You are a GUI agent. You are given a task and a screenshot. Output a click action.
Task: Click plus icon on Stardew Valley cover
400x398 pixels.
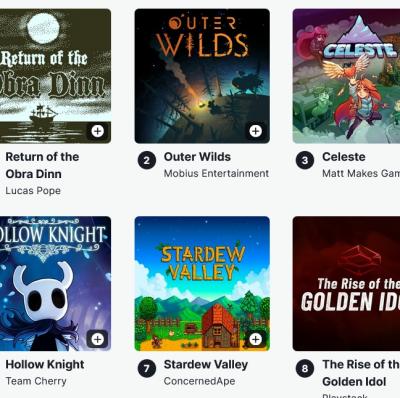pos(256,339)
